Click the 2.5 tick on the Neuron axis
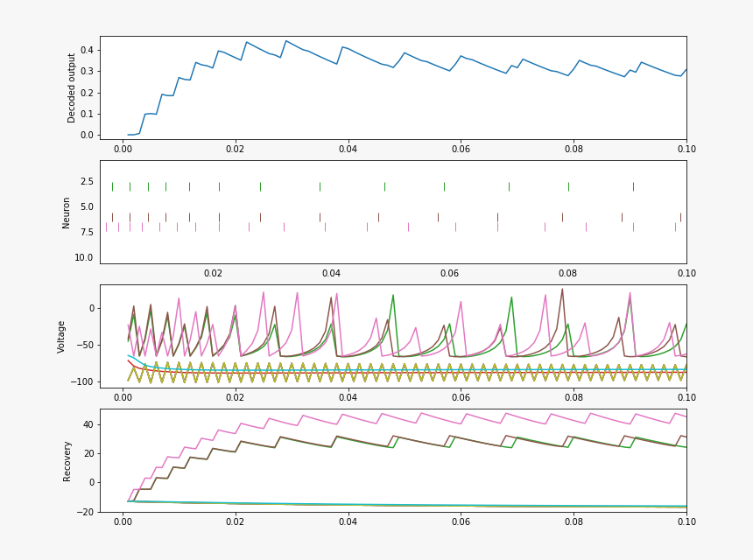Screen dimensions: 753x560 [87, 181]
